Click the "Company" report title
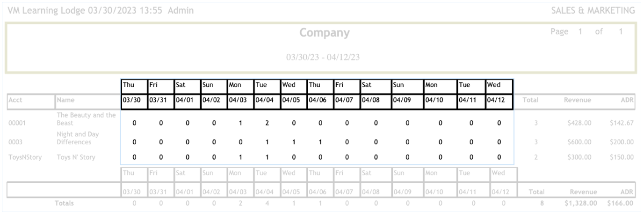 pos(324,33)
